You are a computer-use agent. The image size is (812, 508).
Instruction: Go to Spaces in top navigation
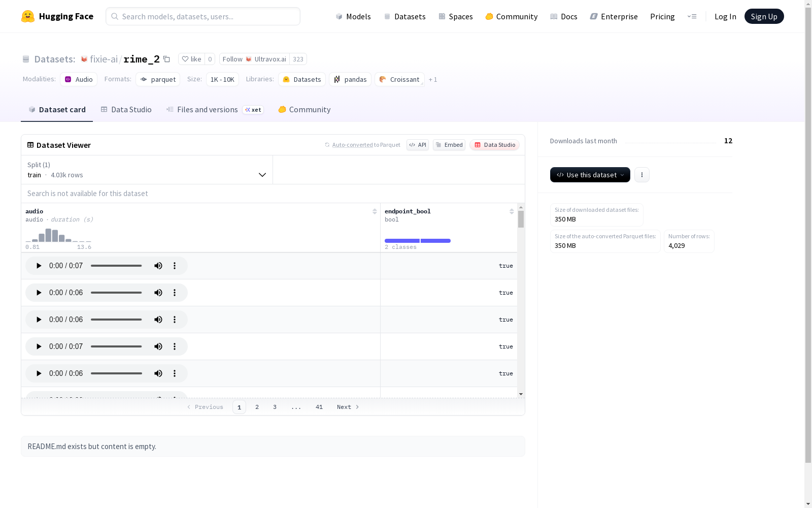click(456, 16)
